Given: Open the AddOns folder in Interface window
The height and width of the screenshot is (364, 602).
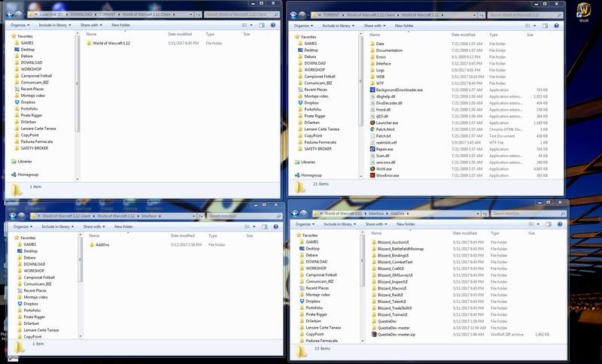Looking at the screenshot, I should click(x=102, y=244).
